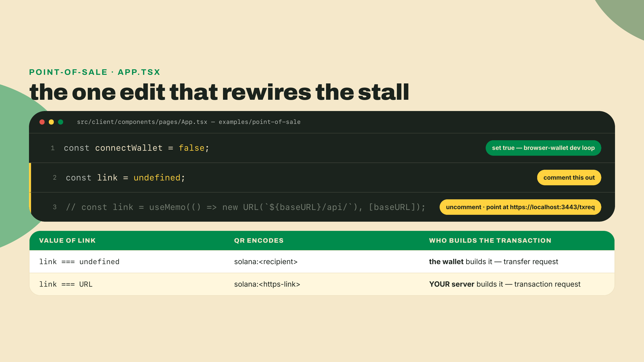Click the 'uncomment · point at https://localhost:3443/txreq' pill

[520, 207]
